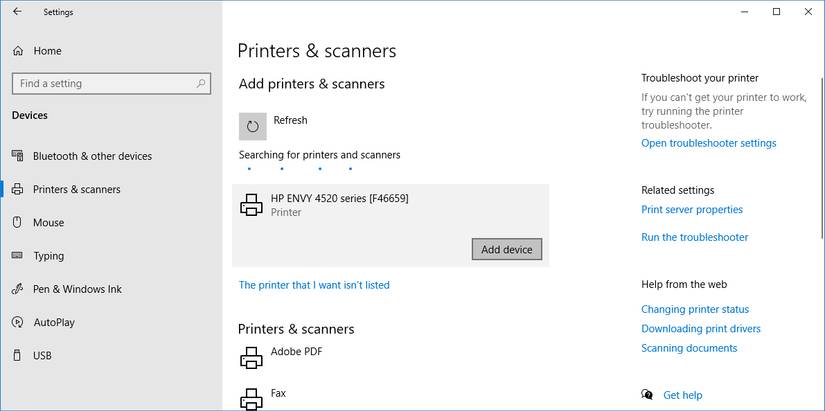
Task: Click "The printer that I want isn't listed"
Action: (x=314, y=285)
